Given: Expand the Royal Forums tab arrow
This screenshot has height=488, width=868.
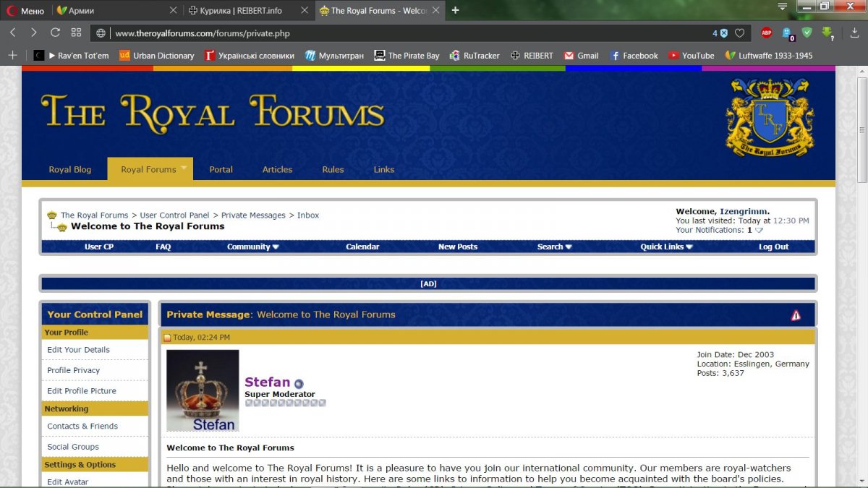Looking at the screenshot, I should click(184, 168).
